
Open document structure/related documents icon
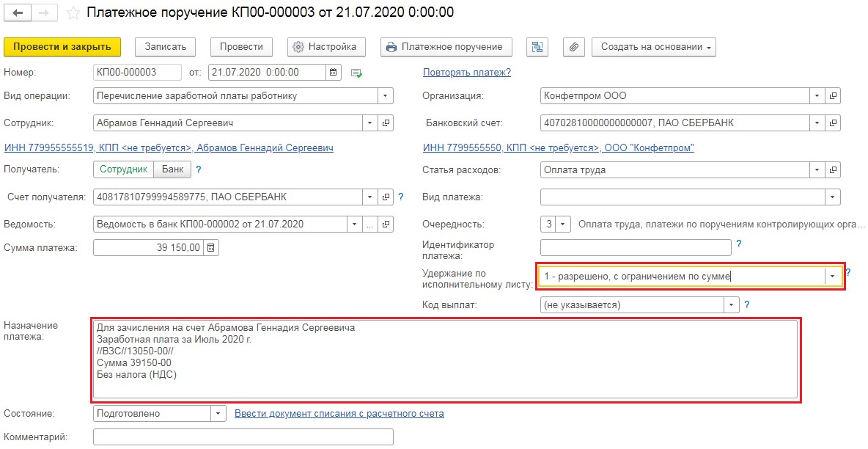click(537, 47)
